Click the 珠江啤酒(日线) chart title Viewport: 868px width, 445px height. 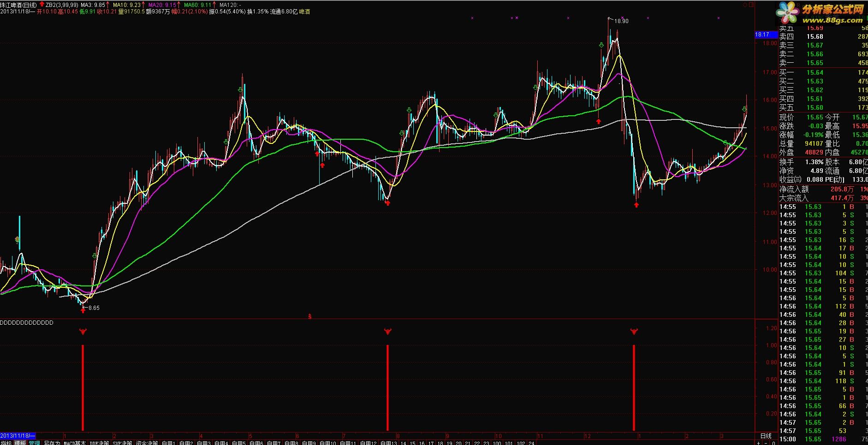tap(18, 5)
